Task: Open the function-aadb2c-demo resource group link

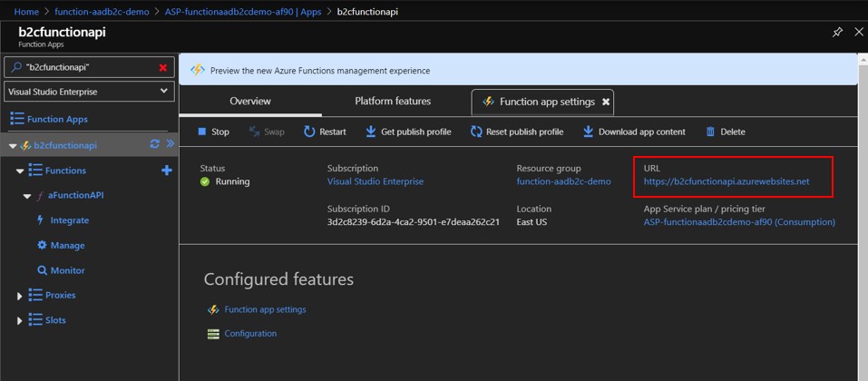Action: (563, 181)
